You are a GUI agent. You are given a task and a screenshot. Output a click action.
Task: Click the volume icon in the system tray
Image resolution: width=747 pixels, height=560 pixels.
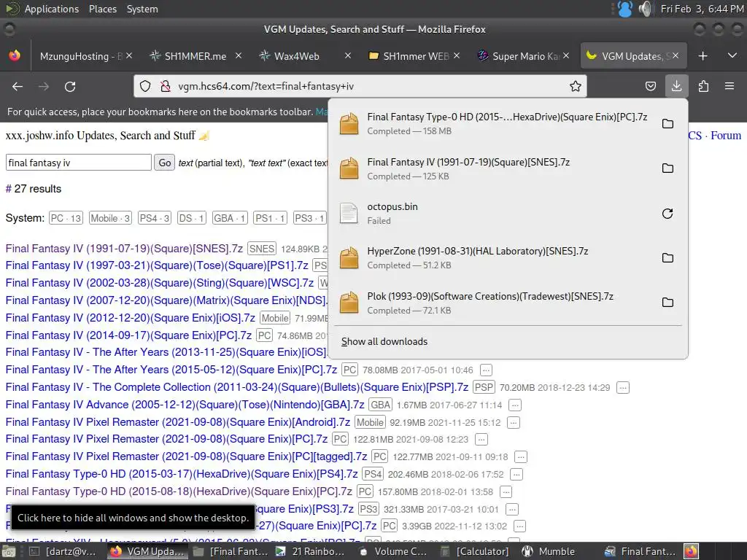click(x=646, y=9)
